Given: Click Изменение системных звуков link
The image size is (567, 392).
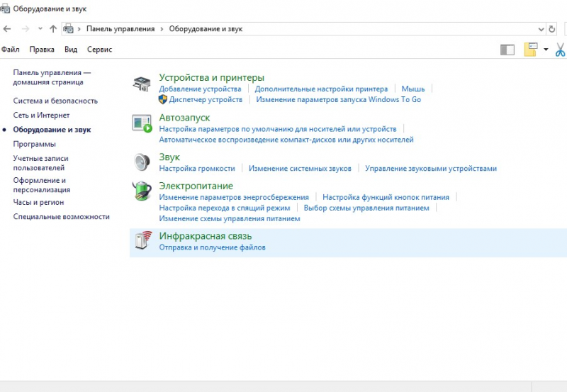Looking at the screenshot, I should [300, 168].
